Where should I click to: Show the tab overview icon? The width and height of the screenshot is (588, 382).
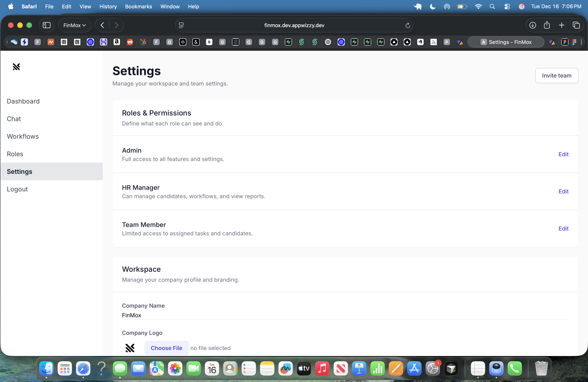576,25
